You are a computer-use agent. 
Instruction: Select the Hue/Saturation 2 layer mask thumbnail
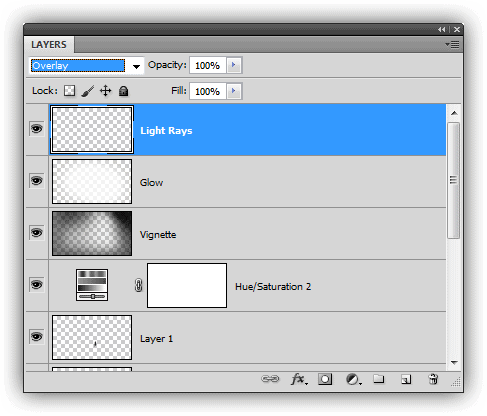pos(187,285)
